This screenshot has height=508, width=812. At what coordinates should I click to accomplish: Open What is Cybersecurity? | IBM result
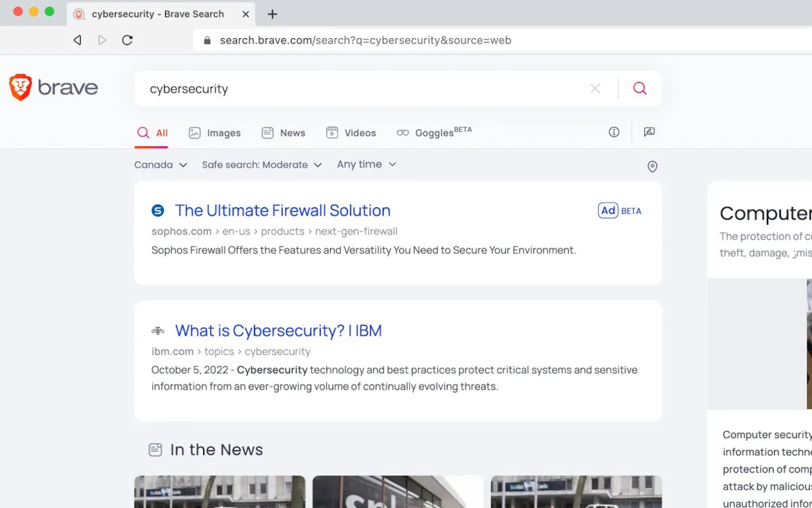278,331
